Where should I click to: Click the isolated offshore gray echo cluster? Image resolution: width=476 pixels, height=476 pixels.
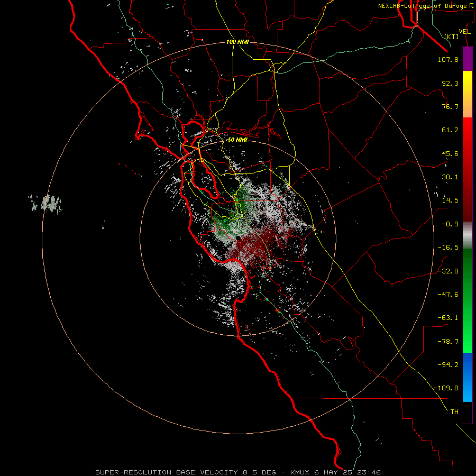tap(46, 203)
